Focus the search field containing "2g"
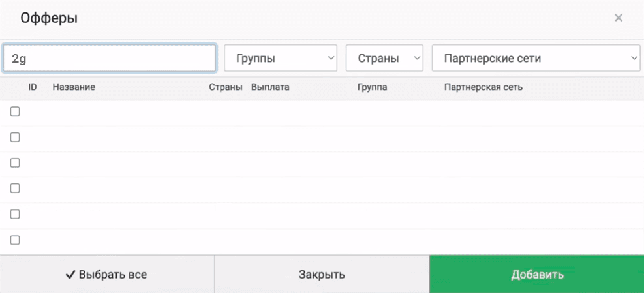This screenshot has width=644, height=293. click(x=109, y=58)
